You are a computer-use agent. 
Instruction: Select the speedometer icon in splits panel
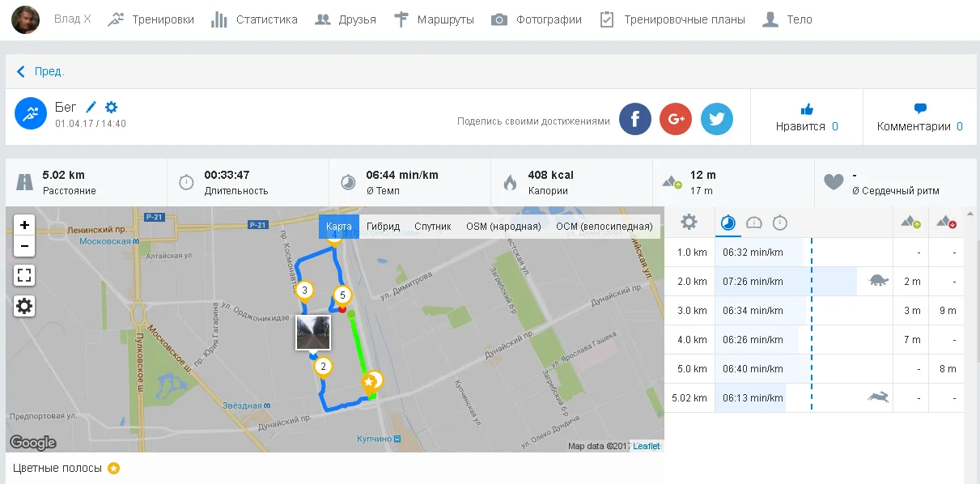coord(753,223)
